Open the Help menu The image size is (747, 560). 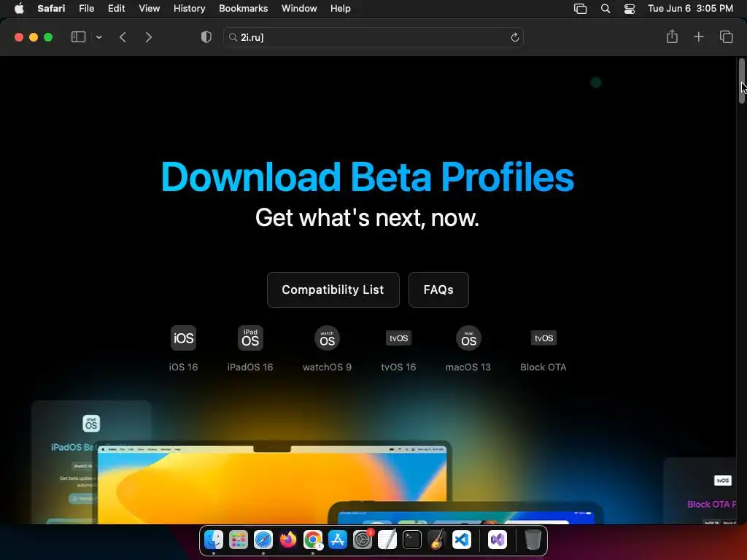pos(340,8)
